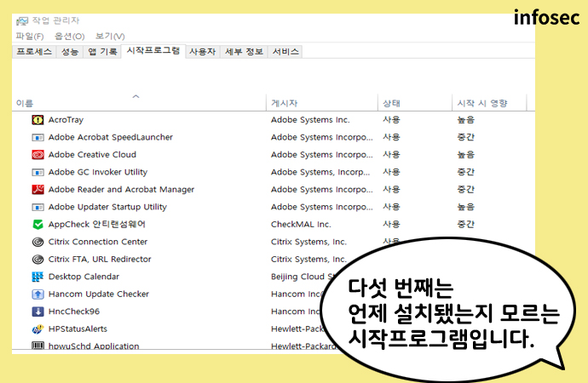The image size is (588, 383).
Task: Open the 파일(F) menu
Action: pyautogui.click(x=30, y=37)
